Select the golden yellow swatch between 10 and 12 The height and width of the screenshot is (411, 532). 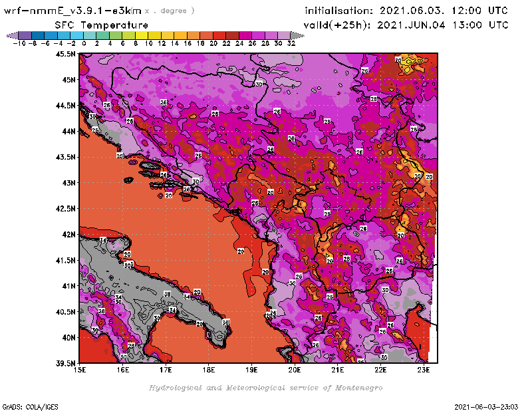(x=154, y=35)
